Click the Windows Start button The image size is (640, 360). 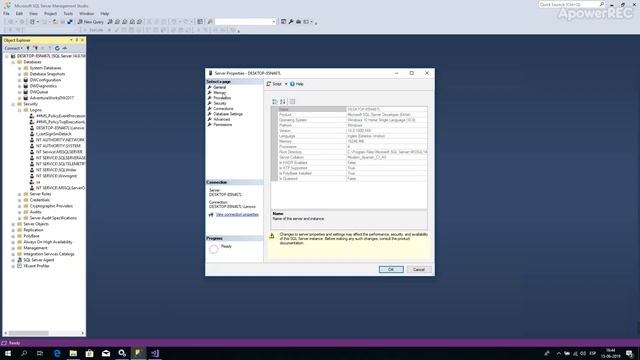point(7,353)
